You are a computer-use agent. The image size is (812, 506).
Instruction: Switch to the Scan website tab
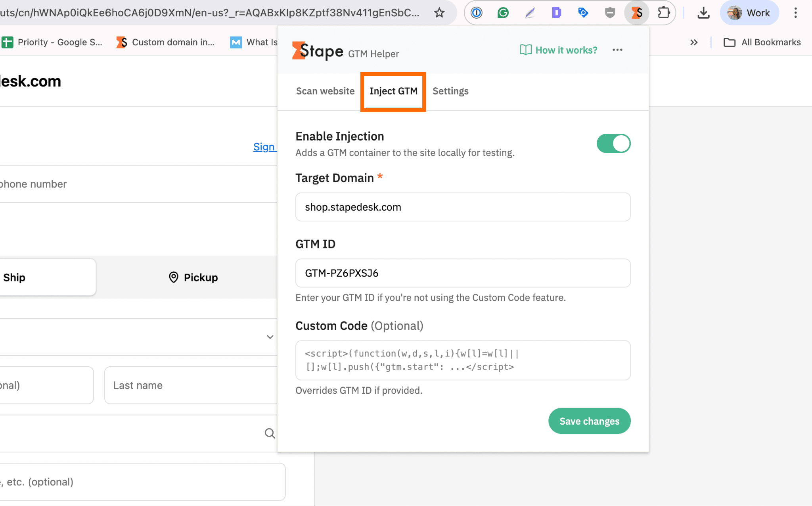325,91
